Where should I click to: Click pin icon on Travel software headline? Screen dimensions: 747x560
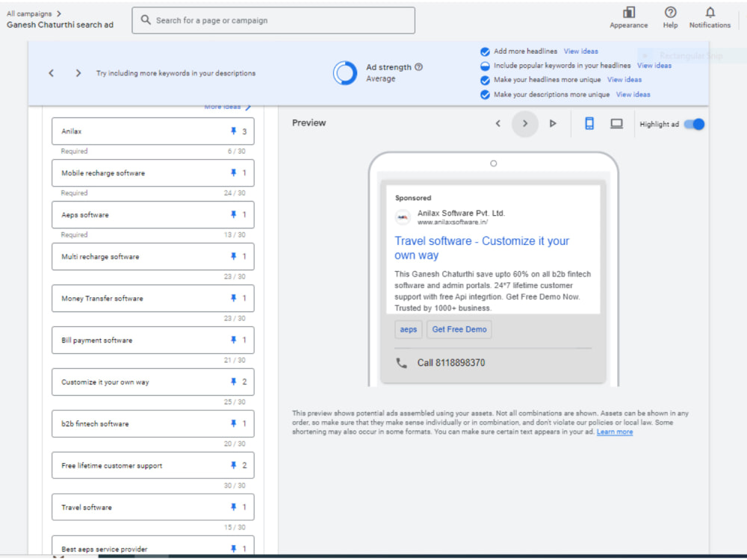tap(233, 507)
